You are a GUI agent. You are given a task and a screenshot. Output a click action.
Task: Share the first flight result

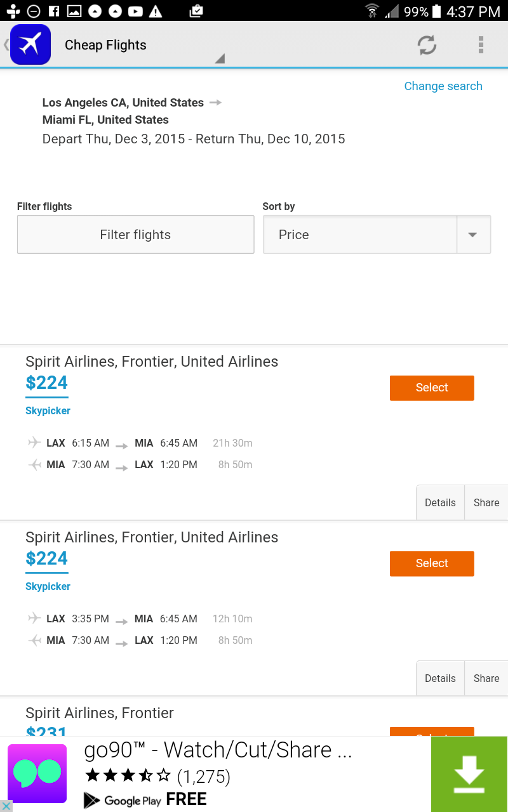pyautogui.click(x=486, y=502)
